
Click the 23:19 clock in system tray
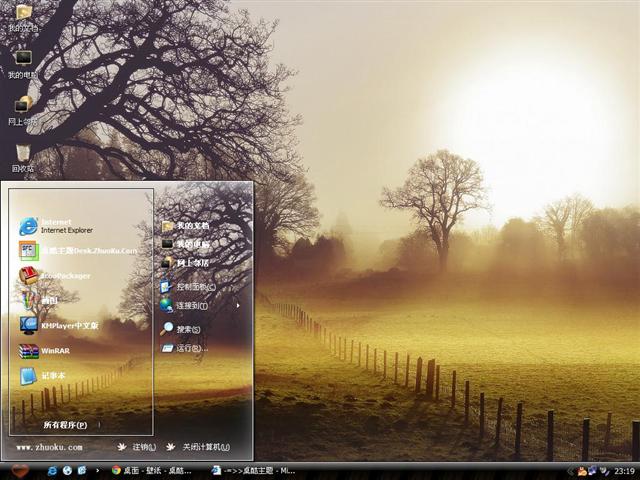click(624, 470)
